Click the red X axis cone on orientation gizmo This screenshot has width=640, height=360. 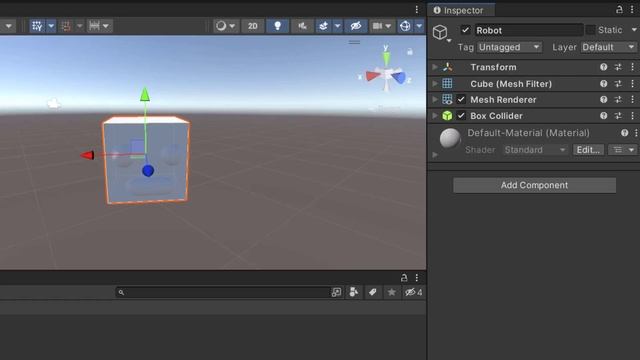coord(372,76)
